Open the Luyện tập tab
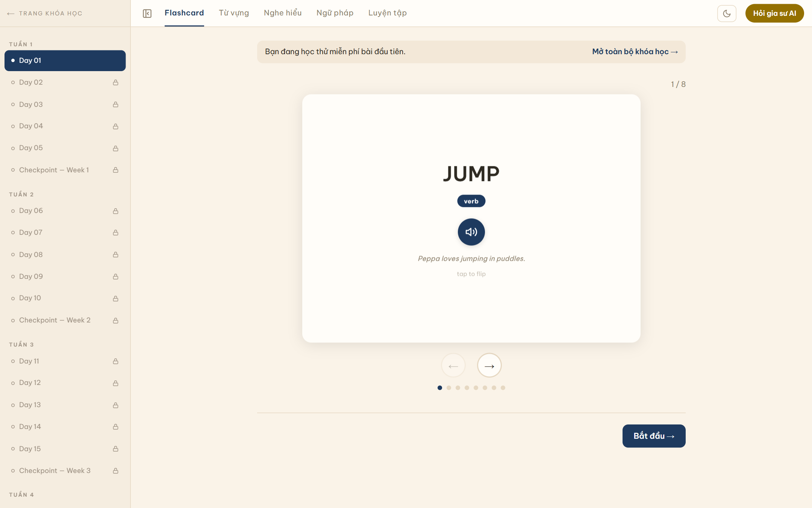Image resolution: width=812 pixels, height=508 pixels. click(x=388, y=13)
